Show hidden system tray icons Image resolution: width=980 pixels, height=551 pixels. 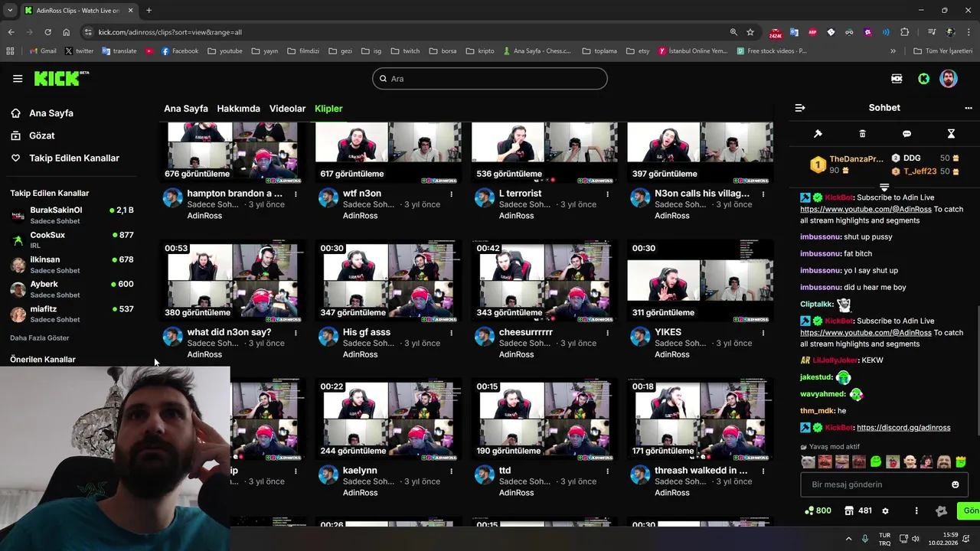(848, 539)
